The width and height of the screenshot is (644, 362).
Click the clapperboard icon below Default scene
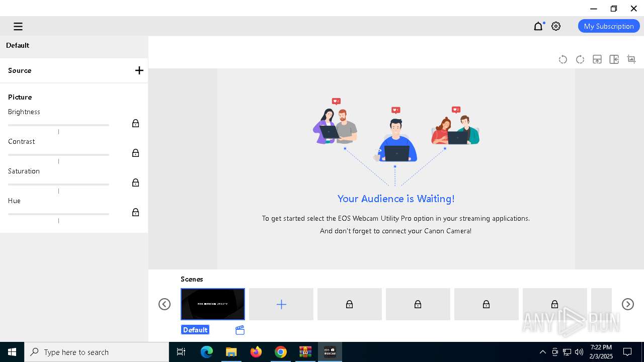(240, 330)
